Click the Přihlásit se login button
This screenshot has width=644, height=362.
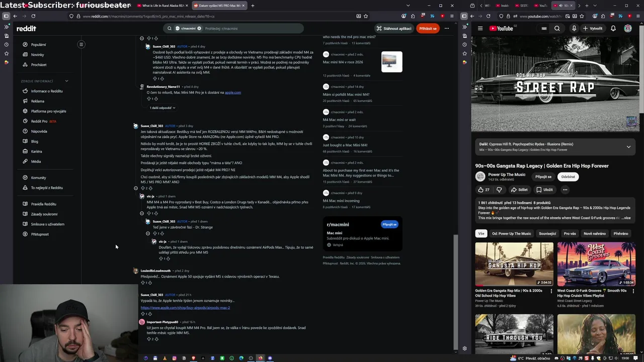(x=428, y=29)
